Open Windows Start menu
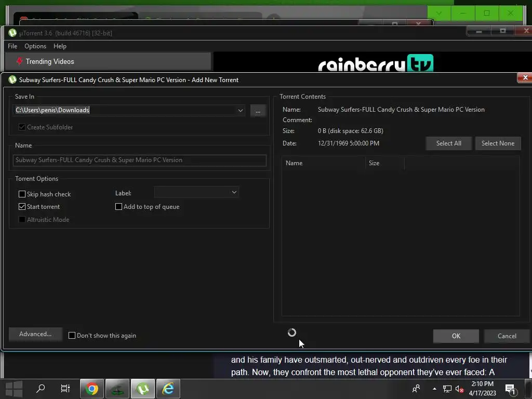The width and height of the screenshot is (532, 399). tap(14, 389)
